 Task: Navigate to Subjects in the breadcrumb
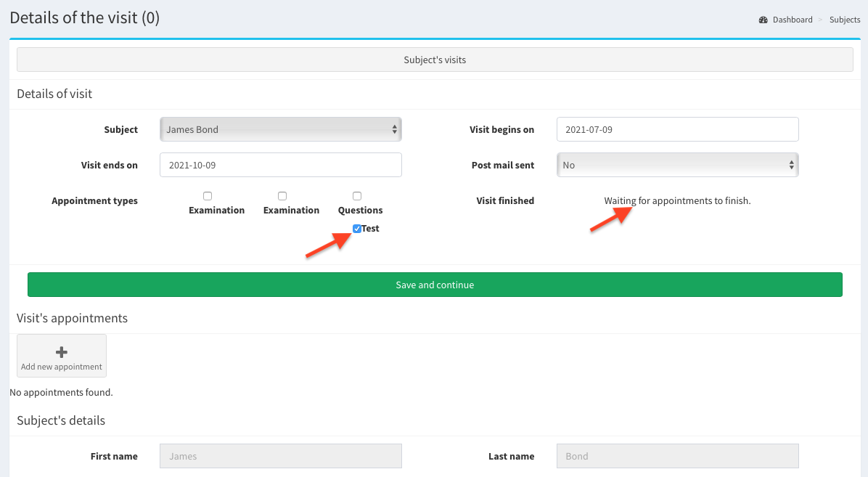pos(845,20)
